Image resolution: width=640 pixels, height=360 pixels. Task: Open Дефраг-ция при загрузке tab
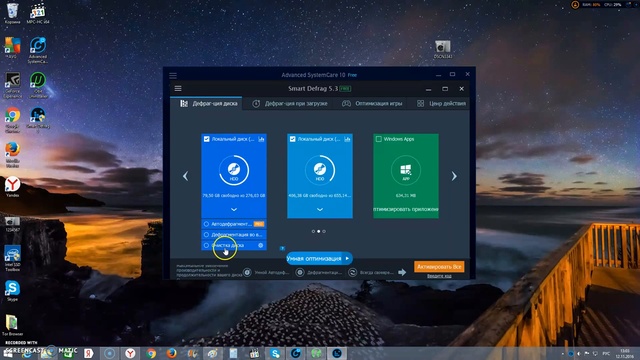(x=290, y=104)
